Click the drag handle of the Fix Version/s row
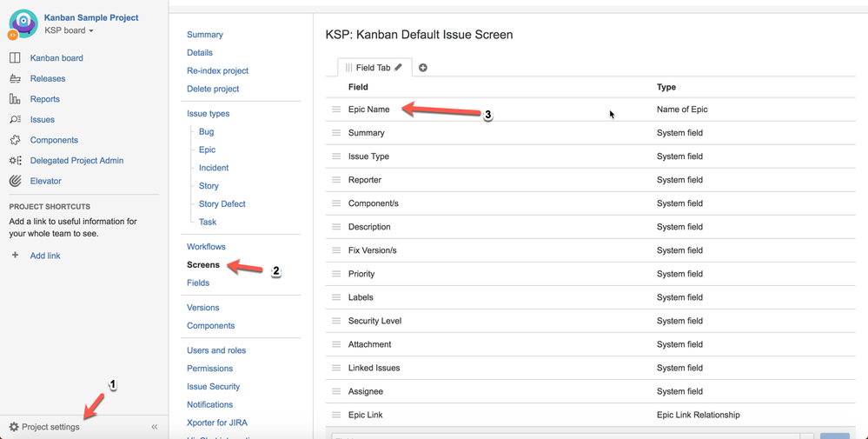Image resolution: width=868 pixels, height=439 pixels. (x=336, y=250)
